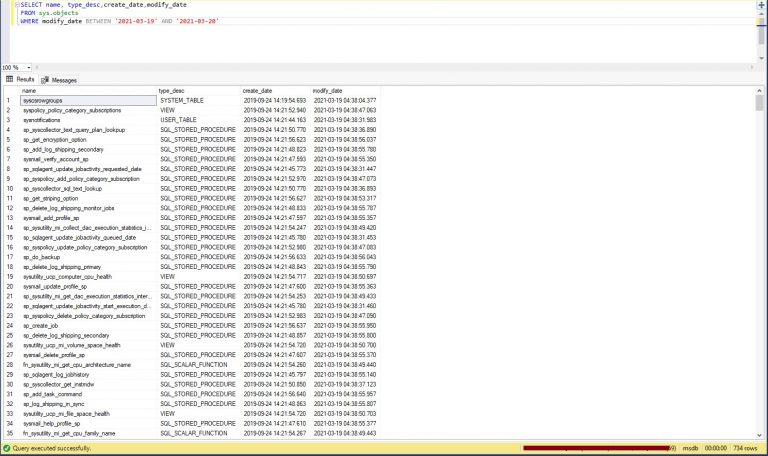Select the sp_add_task_command cell
768x456 pixels.
coord(88,394)
